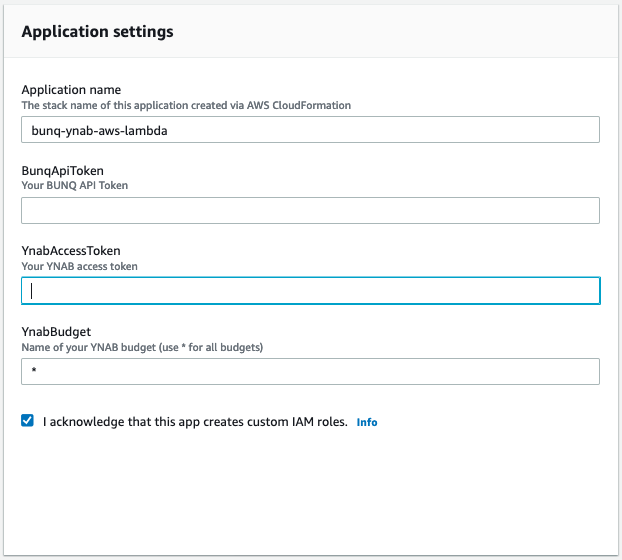Image resolution: width=622 pixels, height=560 pixels.
Task: Click the "bunq-ynab-aws-lambda" text in the name field
Action: tap(100, 130)
